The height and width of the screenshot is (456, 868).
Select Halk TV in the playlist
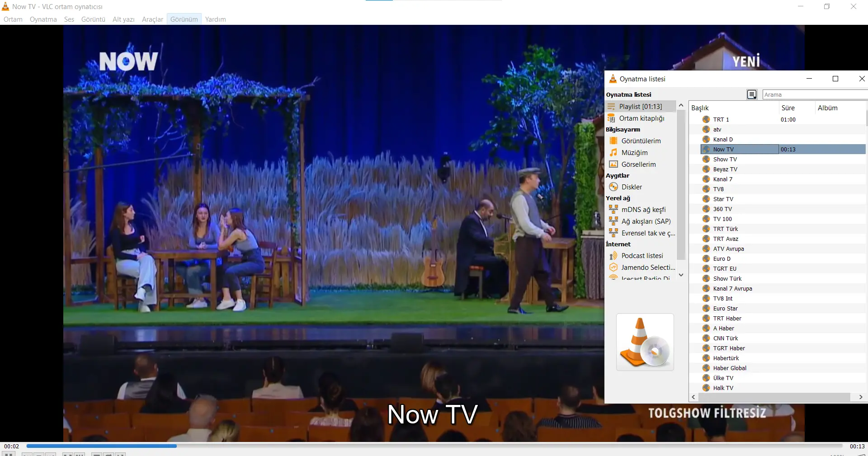783,388
